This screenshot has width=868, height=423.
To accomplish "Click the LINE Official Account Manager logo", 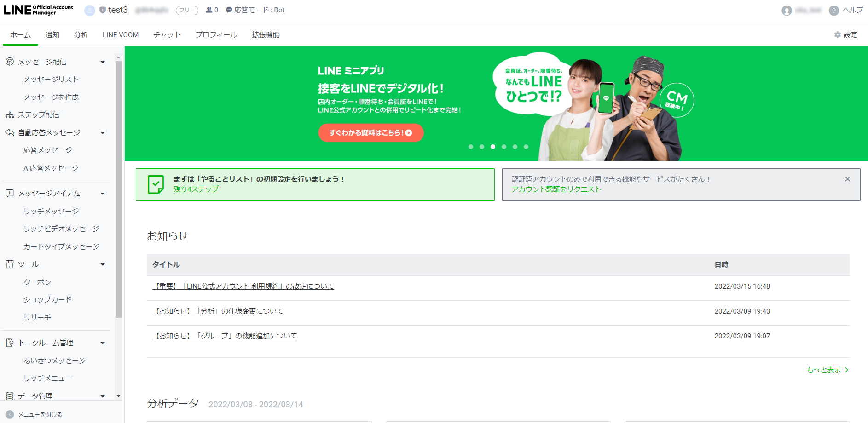I will (x=39, y=10).
